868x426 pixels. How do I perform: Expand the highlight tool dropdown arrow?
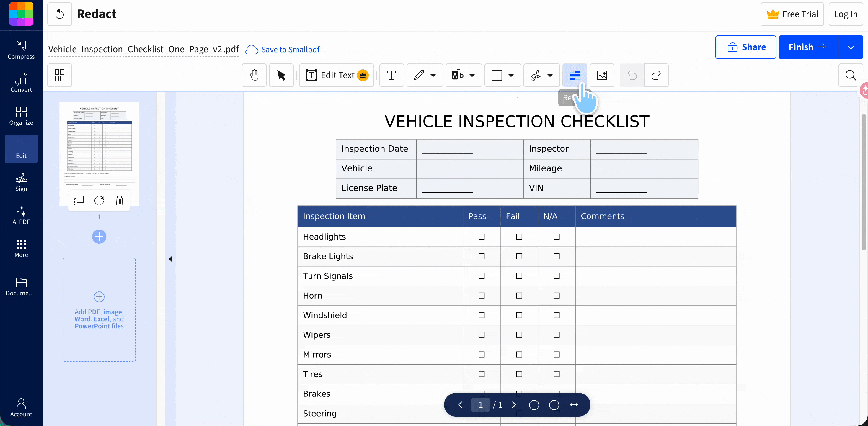(472, 76)
